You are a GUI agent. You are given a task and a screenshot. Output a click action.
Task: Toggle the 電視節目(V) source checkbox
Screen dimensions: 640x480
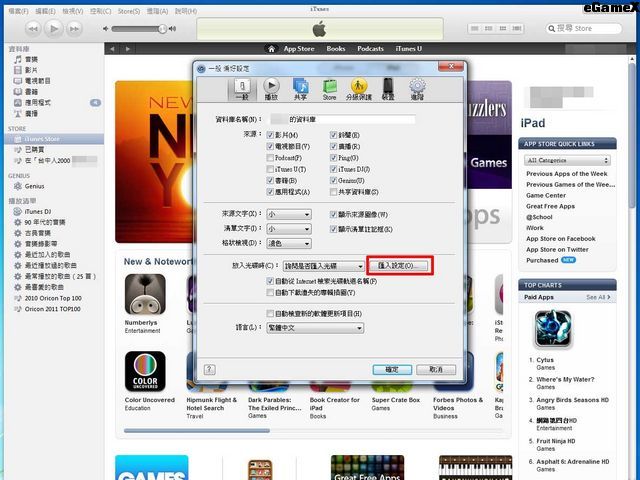(270, 146)
